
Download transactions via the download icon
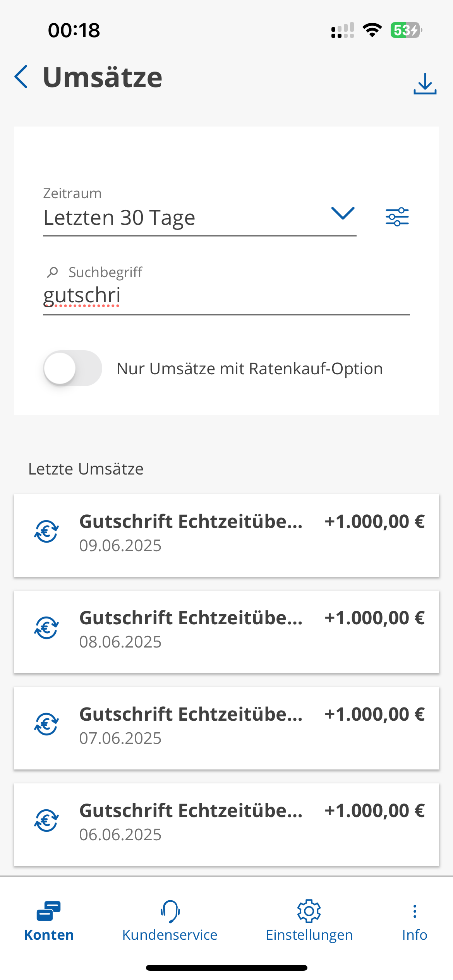[x=425, y=84]
